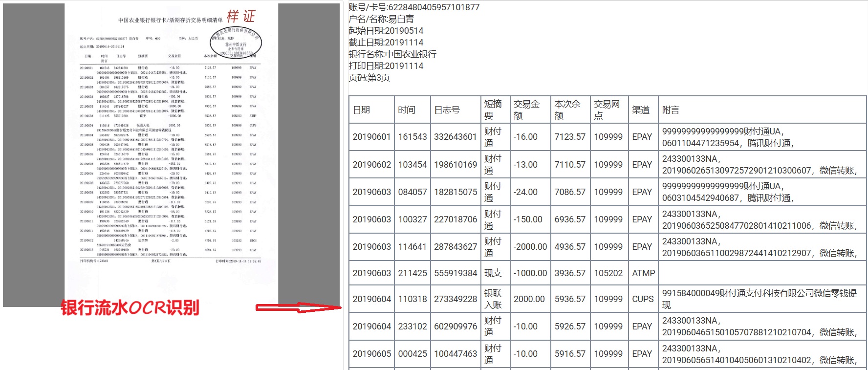Click the 本次余额 column header
This screenshot has width=868, height=370.
point(570,110)
